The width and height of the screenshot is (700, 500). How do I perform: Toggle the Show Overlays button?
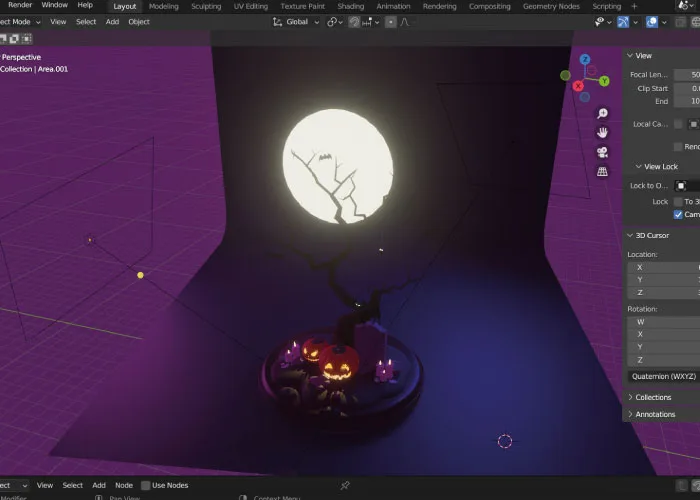652,21
